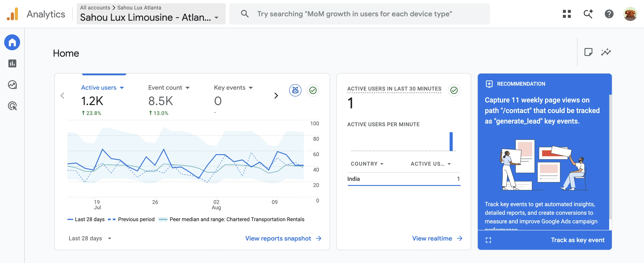This screenshot has width=644, height=263.
Task: Open the Insights sparkle search icon
Action: coord(588,14)
